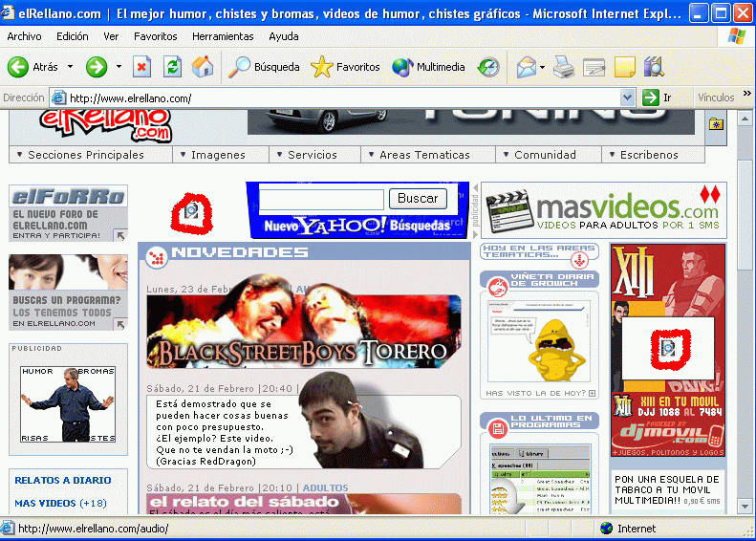
Task: Click the masvideos.com ad banner
Action: click(604, 209)
